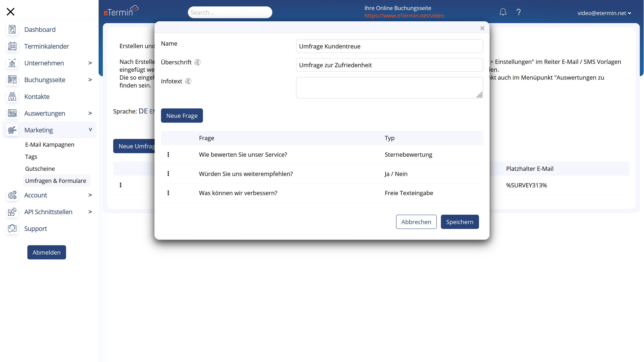Open E-Mail Kampagnen submenu item
This screenshot has width=644, height=362.
pyautogui.click(x=50, y=144)
